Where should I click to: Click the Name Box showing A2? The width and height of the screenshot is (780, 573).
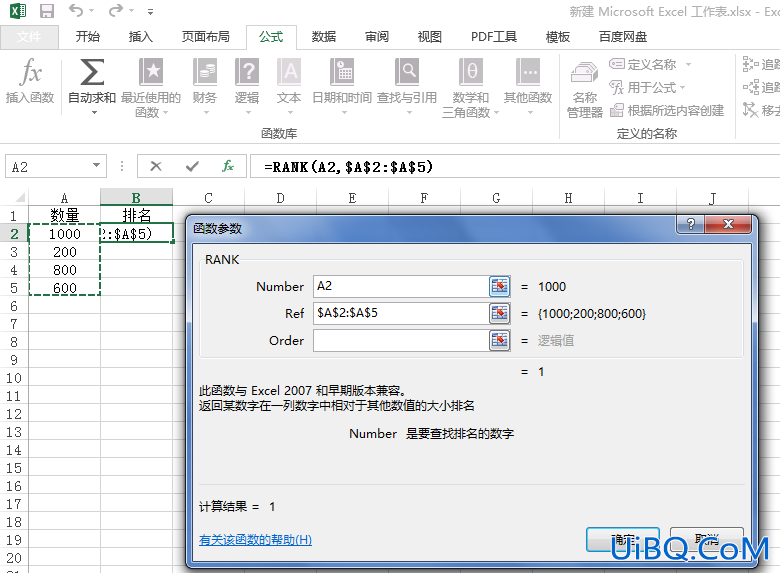47,166
